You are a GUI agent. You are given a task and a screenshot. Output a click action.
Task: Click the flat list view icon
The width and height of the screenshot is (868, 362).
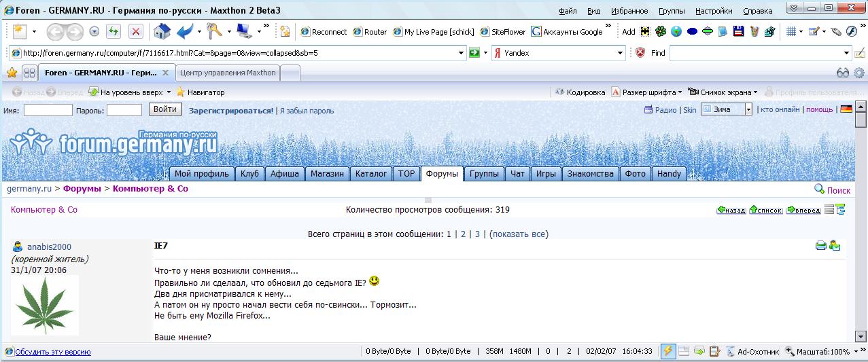tap(829, 209)
